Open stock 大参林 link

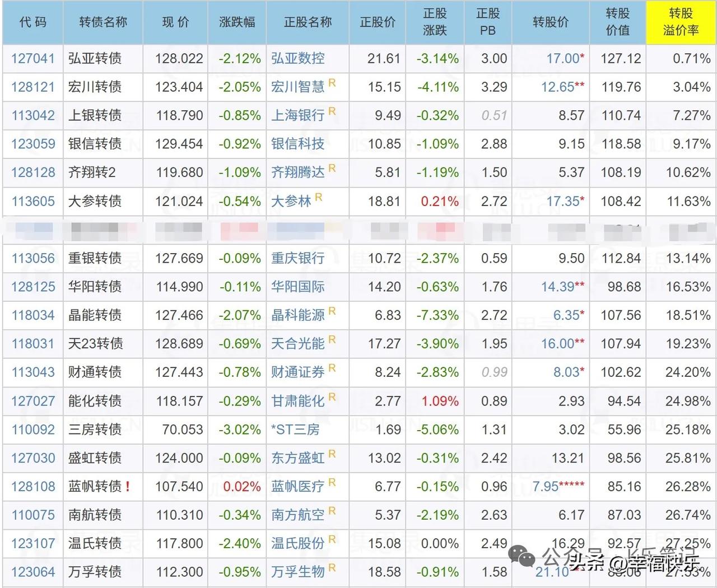tap(291, 201)
